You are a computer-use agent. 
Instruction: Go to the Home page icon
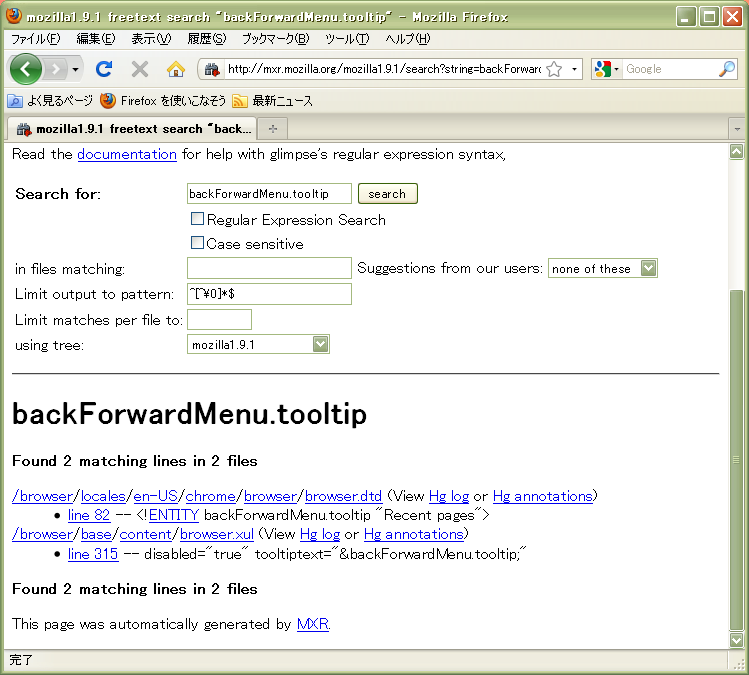coord(176,69)
